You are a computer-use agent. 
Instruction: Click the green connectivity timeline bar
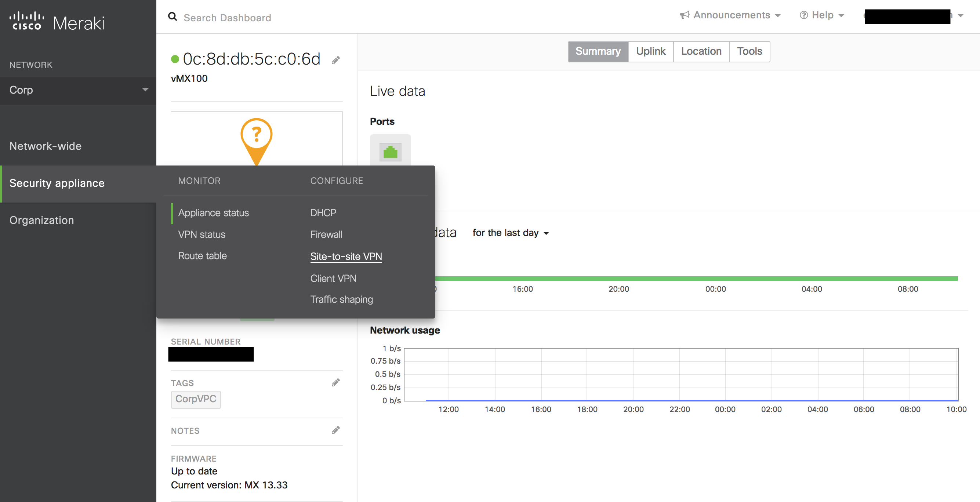click(x=696, y=279)
